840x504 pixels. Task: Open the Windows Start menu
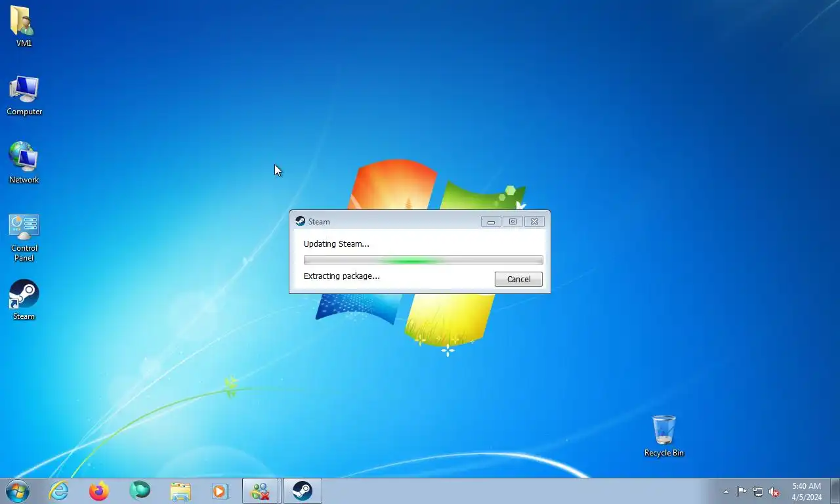pyautogui.click(x=17, y=491)
